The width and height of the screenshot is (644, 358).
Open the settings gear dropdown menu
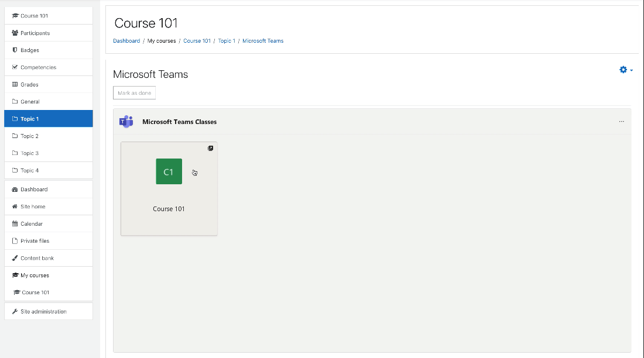pyautogui.click(x=626, y=70)
